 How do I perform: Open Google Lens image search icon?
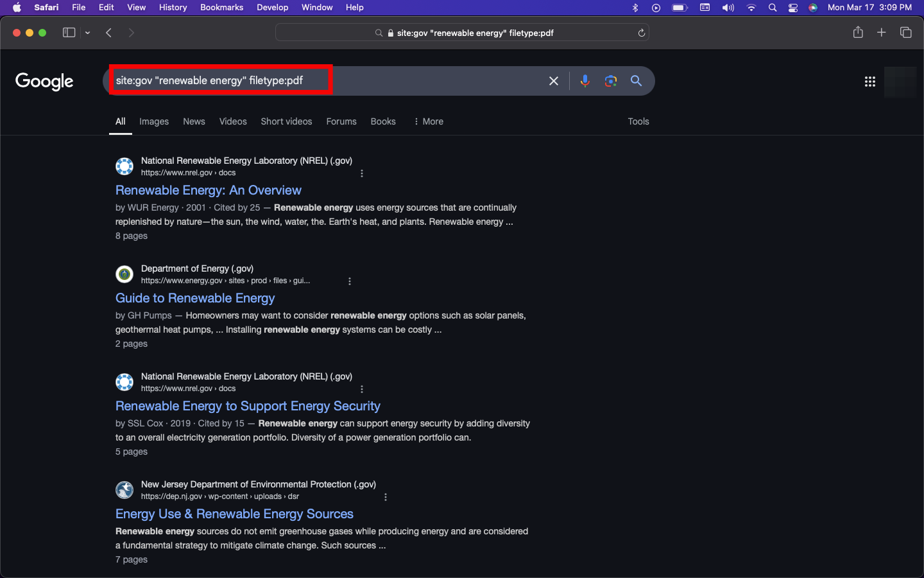point(610,81)
